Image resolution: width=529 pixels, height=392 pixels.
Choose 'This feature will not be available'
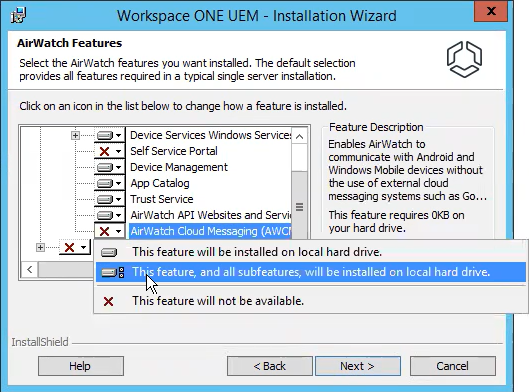point(310,301)
